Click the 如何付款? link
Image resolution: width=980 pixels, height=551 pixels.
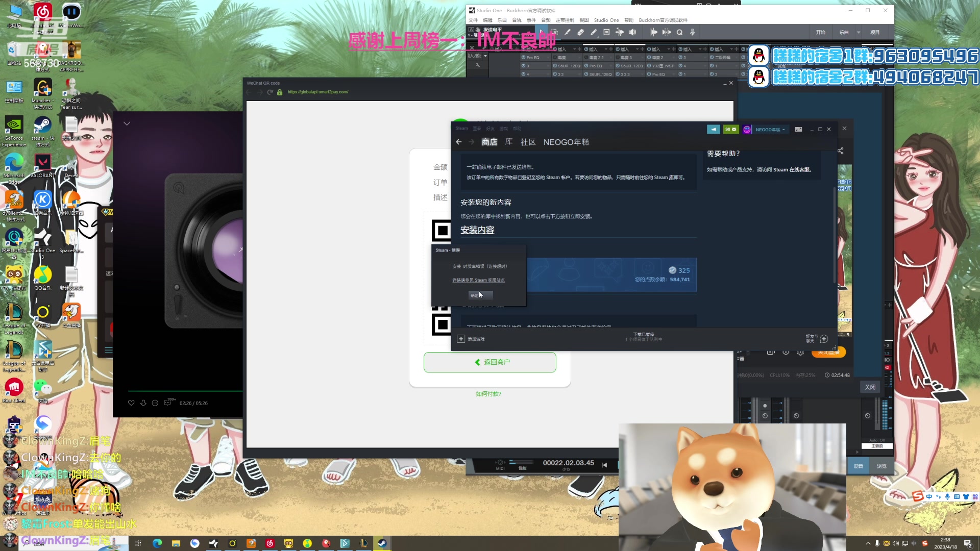coord(488,394)
